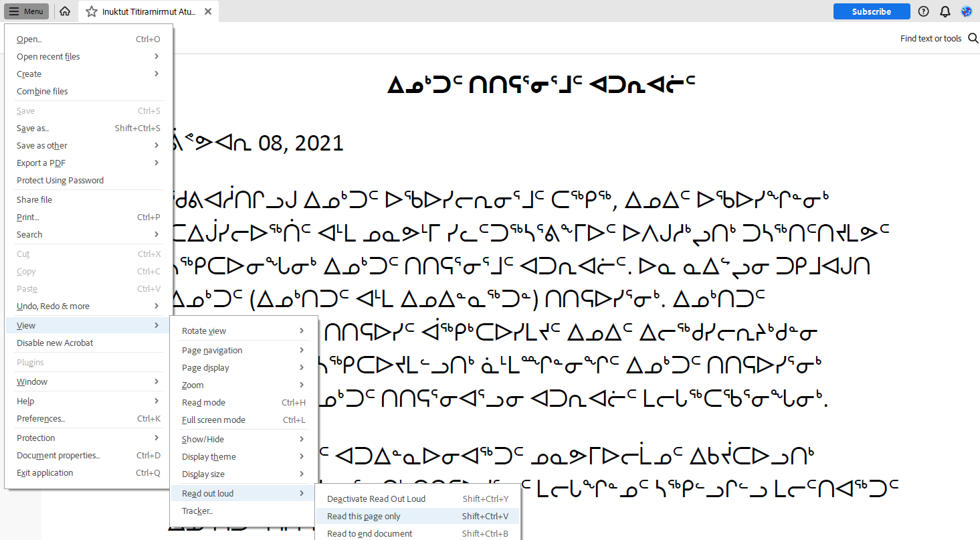Click the profile avatar icon
This screenshot has width=980, height=540.
(x=966, y=11)
